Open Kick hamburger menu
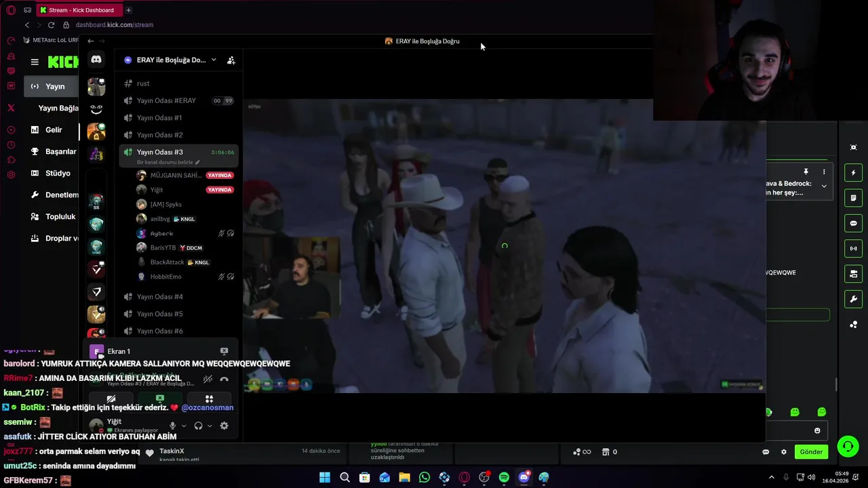The width and height of the screenshot is (868, 488). pos(35,62)
